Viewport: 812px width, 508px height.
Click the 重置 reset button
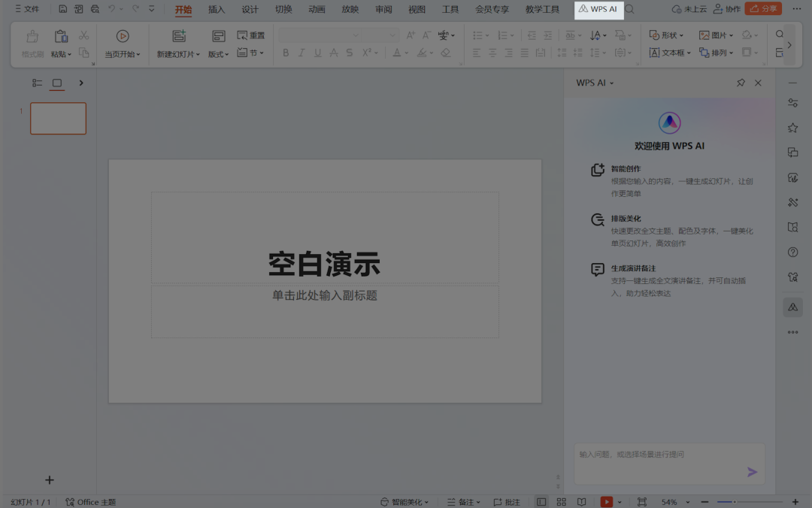click(250, 35)
